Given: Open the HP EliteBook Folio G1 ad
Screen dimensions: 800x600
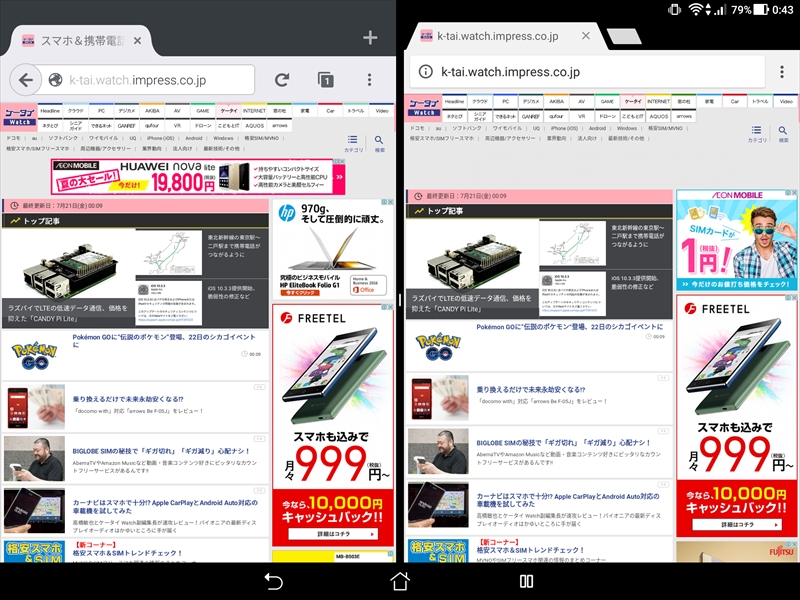Looking at the screenshot, I should point(333,248).
